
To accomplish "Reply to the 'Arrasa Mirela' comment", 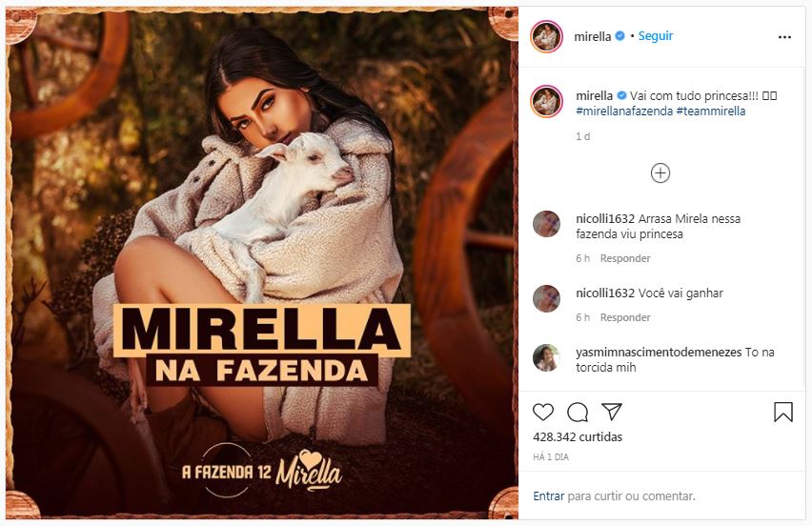I will tap(625, 258).
